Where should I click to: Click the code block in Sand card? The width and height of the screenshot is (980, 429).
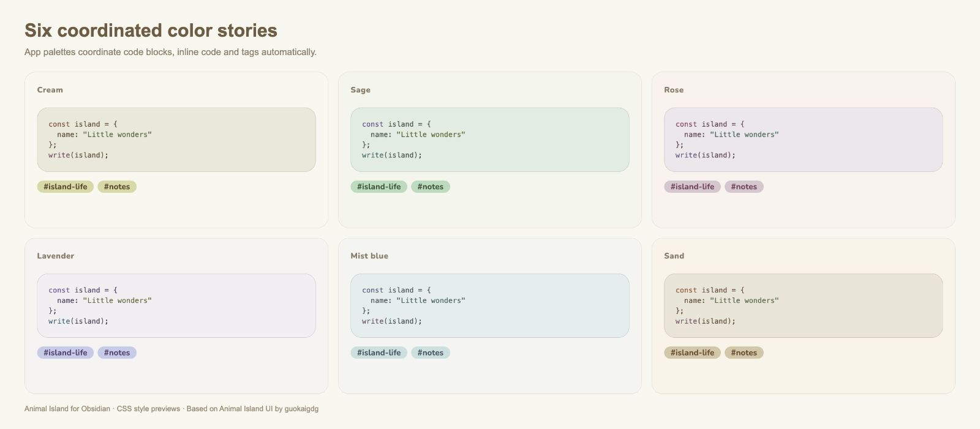(804, 305)
